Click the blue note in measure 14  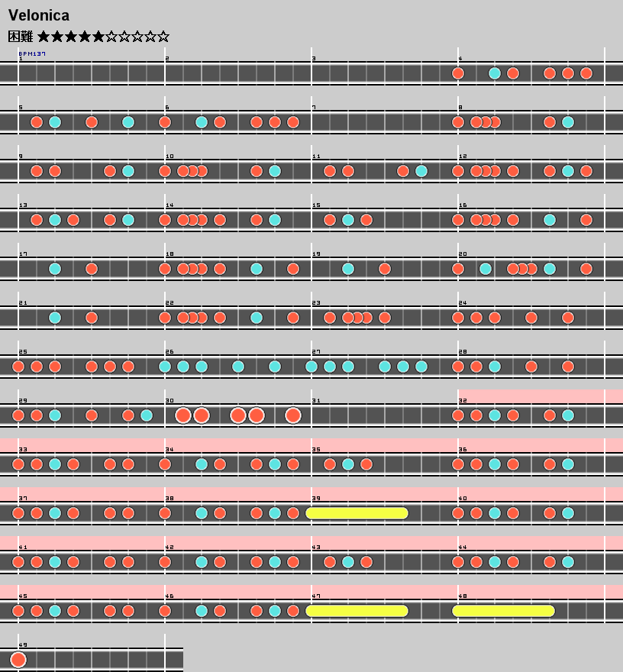(x=275, y=220)
